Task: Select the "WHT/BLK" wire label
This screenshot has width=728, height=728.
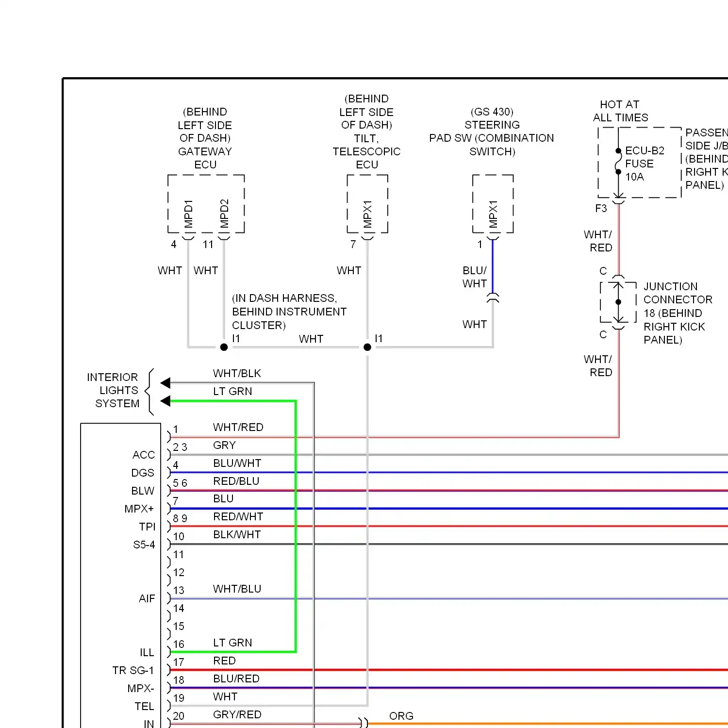Action: point(237,373)
